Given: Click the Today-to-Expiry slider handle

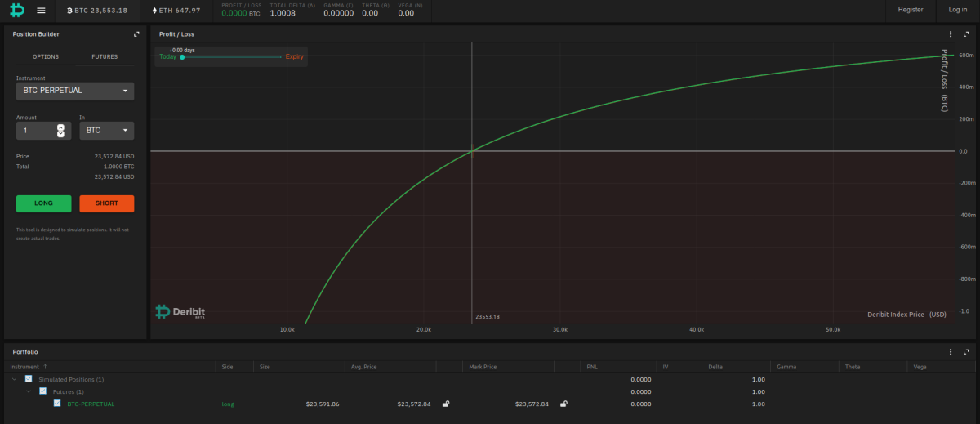Looking at the screenshot, I should pos(181,57).
